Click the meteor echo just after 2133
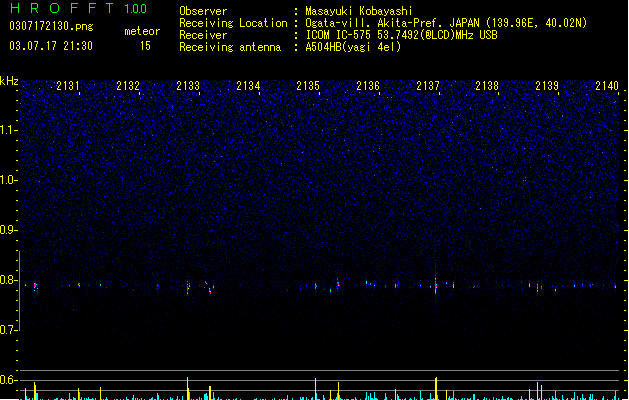Viewport: 629px width, 400px height. coord(188,287)
